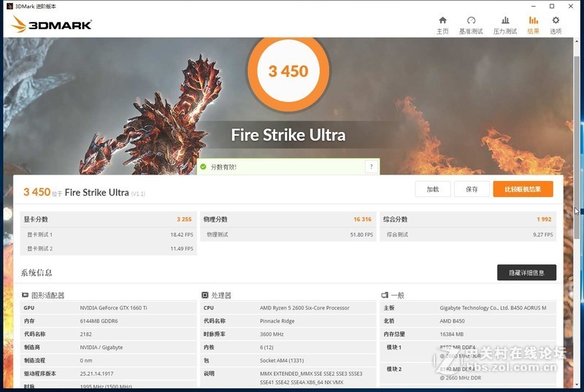This screenshot has height=392, width=584.
Task: Click the vertical scrollbar thumb
Action: pos(577,147)
